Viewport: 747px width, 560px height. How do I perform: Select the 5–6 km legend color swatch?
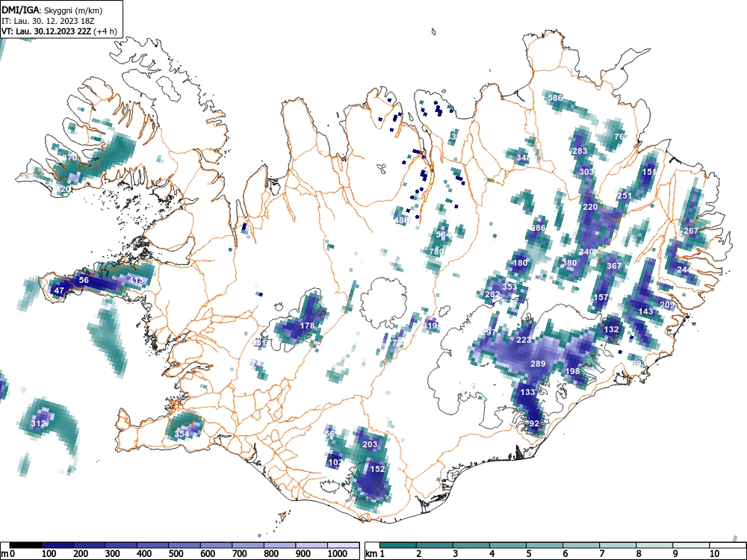tap(545, 545)
